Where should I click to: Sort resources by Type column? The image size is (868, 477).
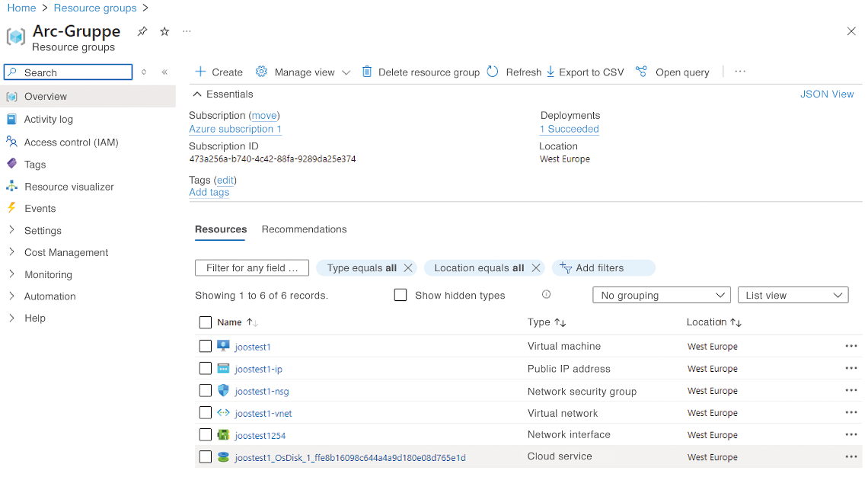click(547, 322)
